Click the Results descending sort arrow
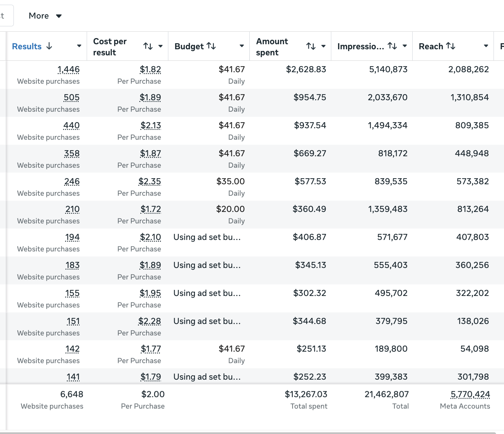Screen dimensions: 504x434 49,46
